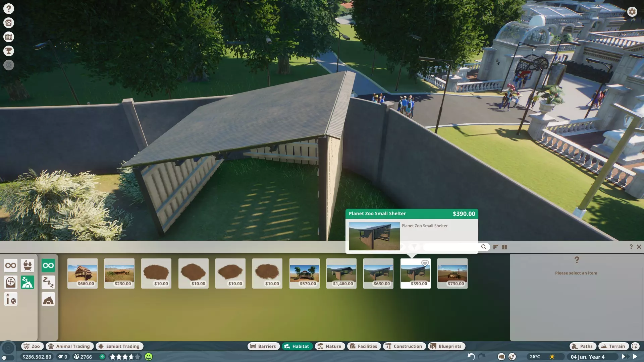Choose the cave-style hard shelter filter
The height and width of the screenshot is (362, 644).
click(48, 299)
